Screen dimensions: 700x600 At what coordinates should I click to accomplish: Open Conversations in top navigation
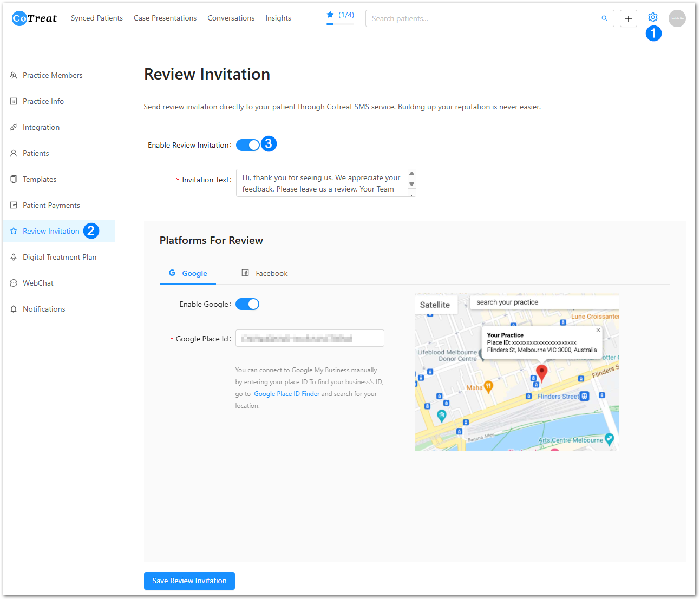(231, 18)
